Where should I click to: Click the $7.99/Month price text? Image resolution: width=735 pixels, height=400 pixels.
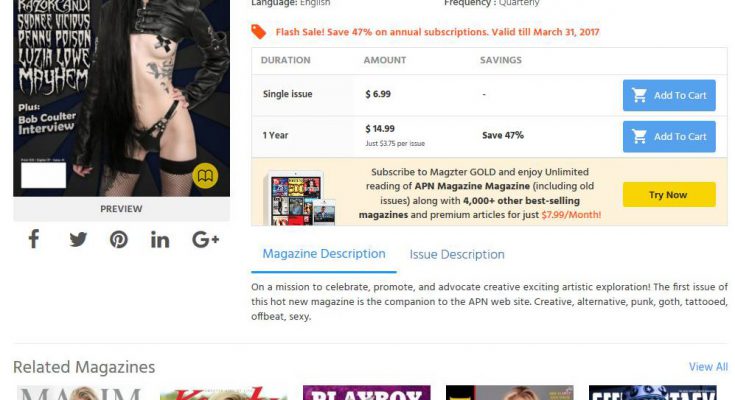coord(571,215)
